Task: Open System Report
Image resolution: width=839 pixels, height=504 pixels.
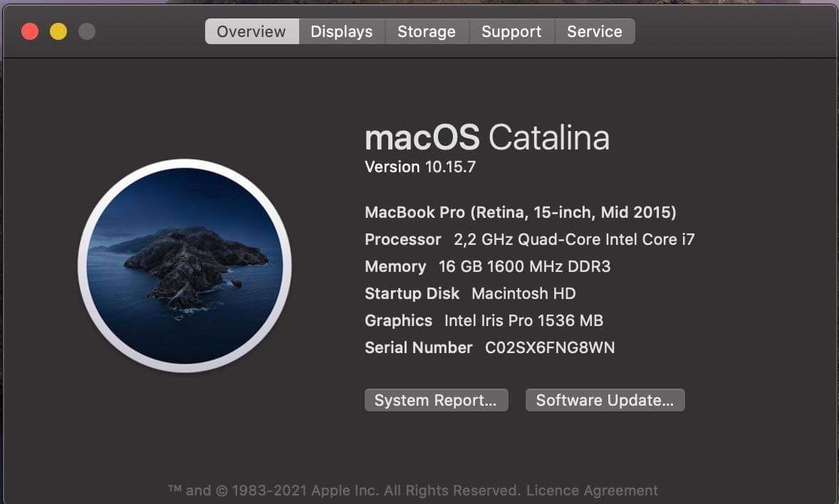Action: coord(436,400)
